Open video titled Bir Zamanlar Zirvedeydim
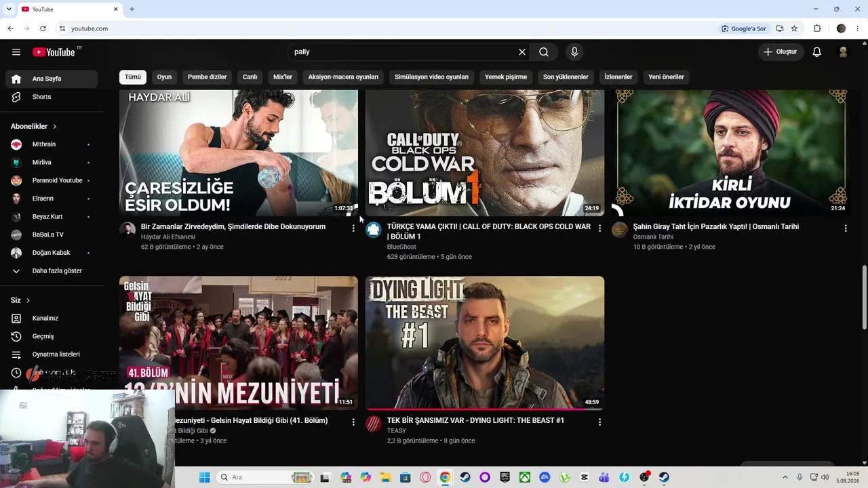Image resolution: width=868 pixels, height=488 pixels. 233,226
